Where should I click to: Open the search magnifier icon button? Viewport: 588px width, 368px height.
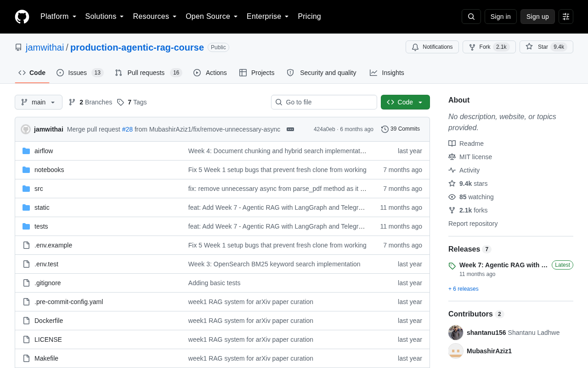point(471,17)
